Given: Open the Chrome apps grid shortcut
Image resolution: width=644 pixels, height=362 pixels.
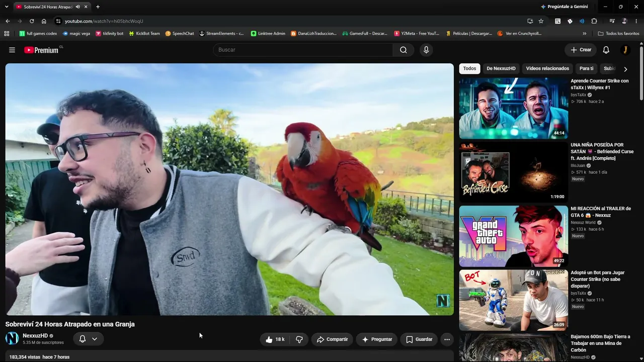Looking at the screenshot, I should tap(7, 34).
